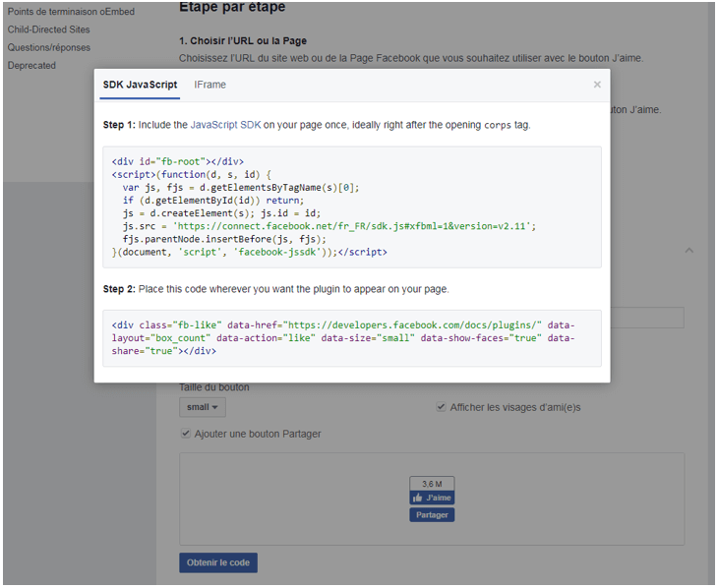Open the JavaScript SDK link
Image resolution: width=718 pixels, height=588 pixels.
pos(225,125)
